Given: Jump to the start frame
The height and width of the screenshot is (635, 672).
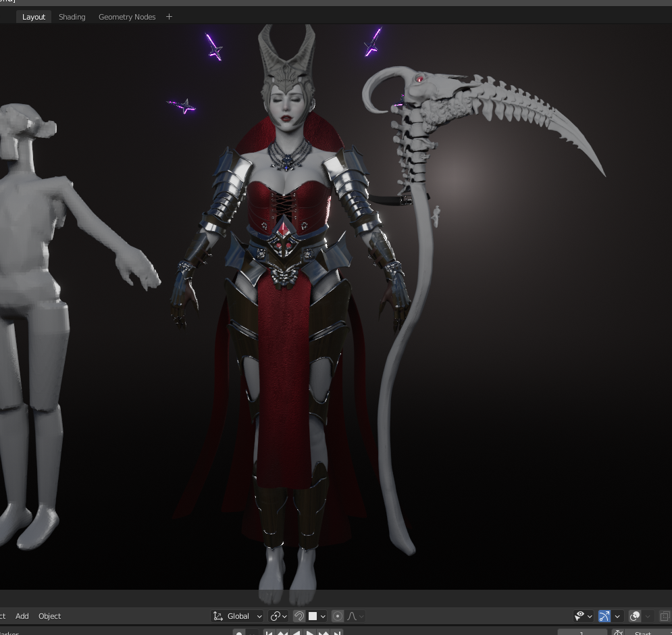Looking at the screenshot, I should pyautogui.click(x=269, y=633).
